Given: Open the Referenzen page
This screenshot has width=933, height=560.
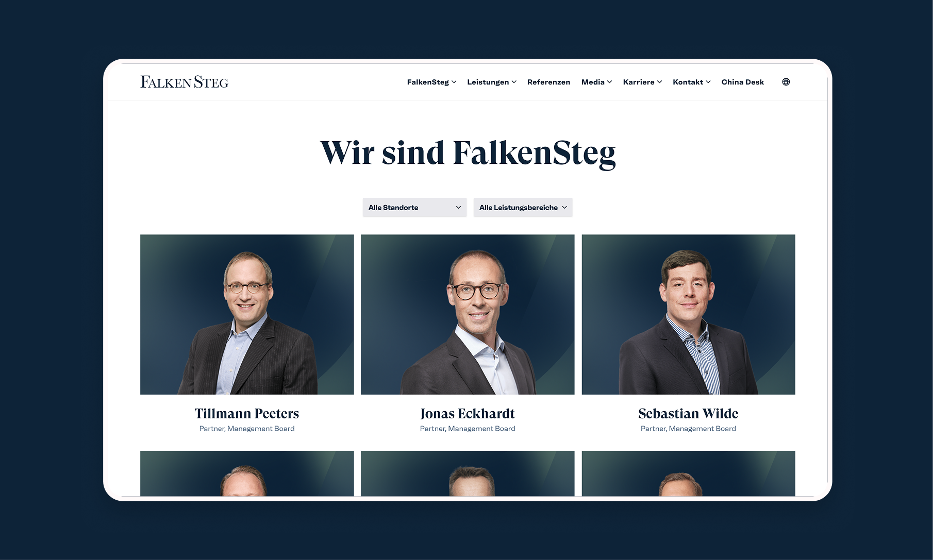Looking at the screenshot, I should pos(548,82).
